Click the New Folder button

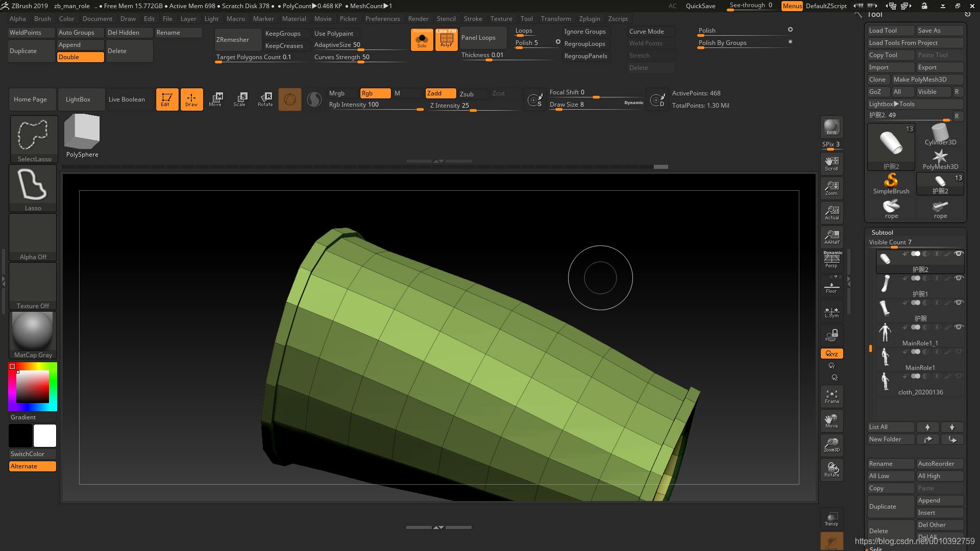(x=889, y=439)
